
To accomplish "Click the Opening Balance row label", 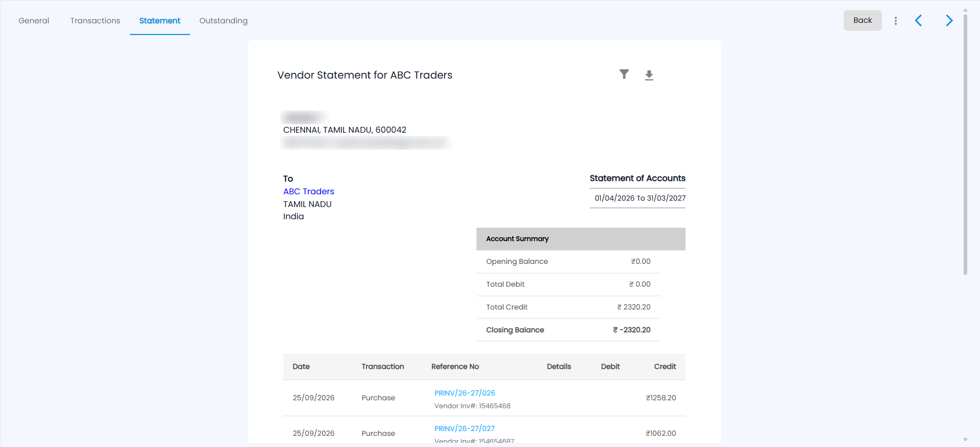I will click(517, 261).
